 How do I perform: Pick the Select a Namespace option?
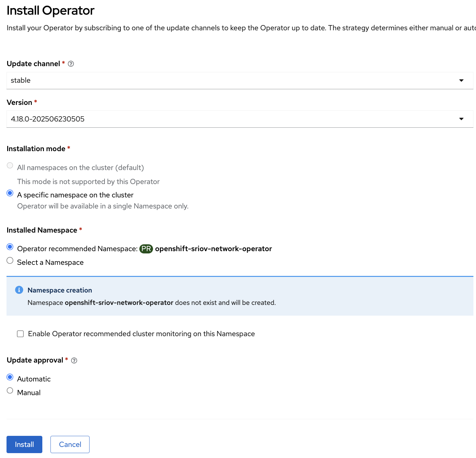(10, 261)
